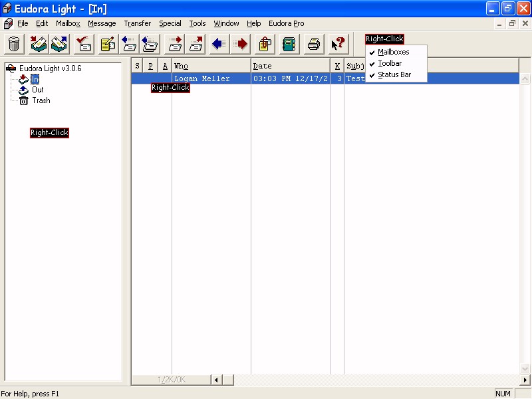The width and height of the screenshot is (532, 399).
Task: Select Eudora Light v3.0.6 root node
Action: coord(51,68)
